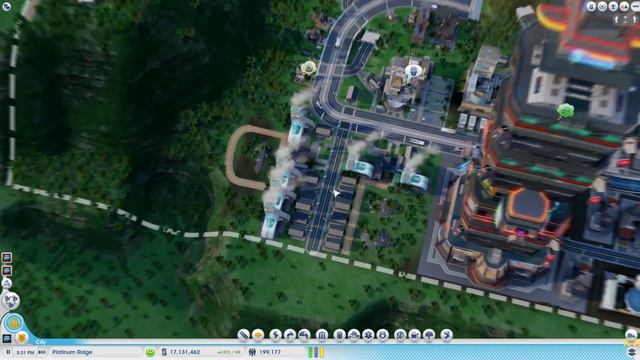Pause the game simulation
The height and width of the screenshot is (360, 640).
click(8, 352)
